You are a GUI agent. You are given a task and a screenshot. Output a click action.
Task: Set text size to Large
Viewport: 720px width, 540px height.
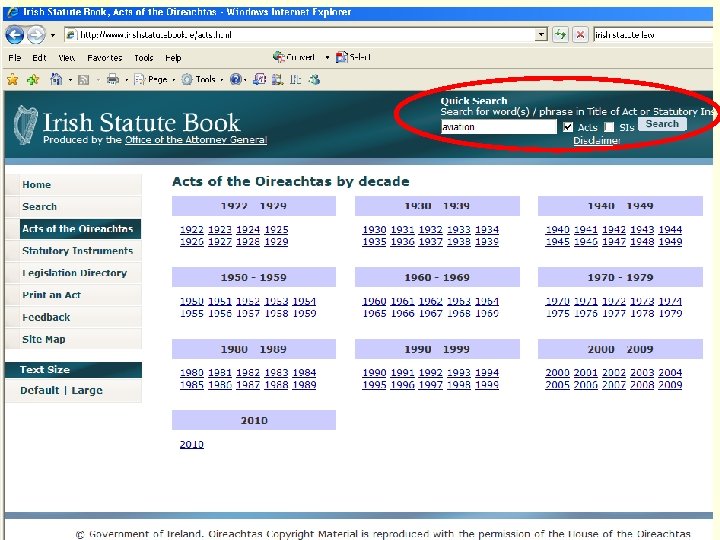coord(87,390)
